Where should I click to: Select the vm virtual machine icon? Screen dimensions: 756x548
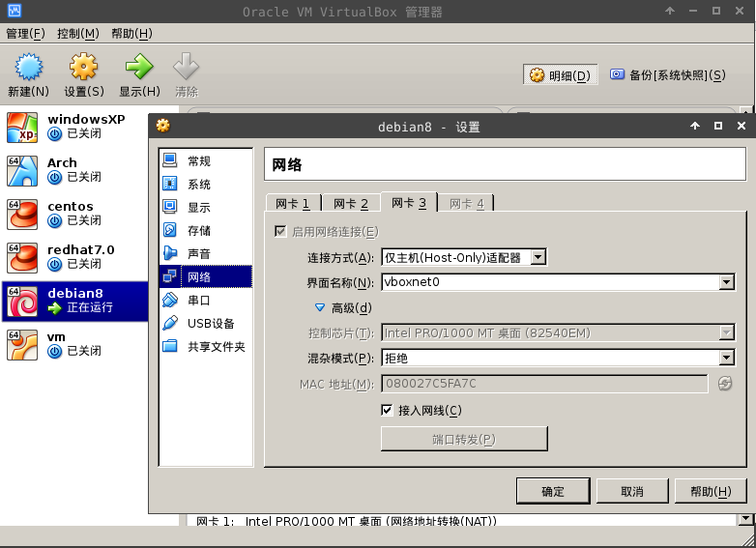coord(22,345)
